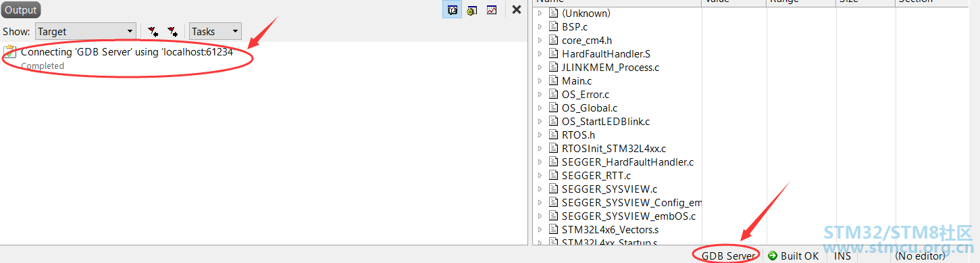Click the chart graph output icon
This screenshot has width=980, height=263.
click(492, 10)
